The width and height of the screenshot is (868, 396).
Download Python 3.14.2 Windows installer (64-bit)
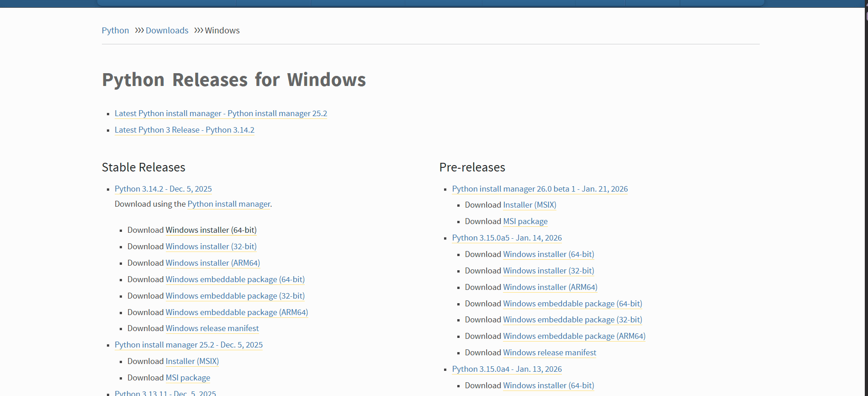point(211,230)
